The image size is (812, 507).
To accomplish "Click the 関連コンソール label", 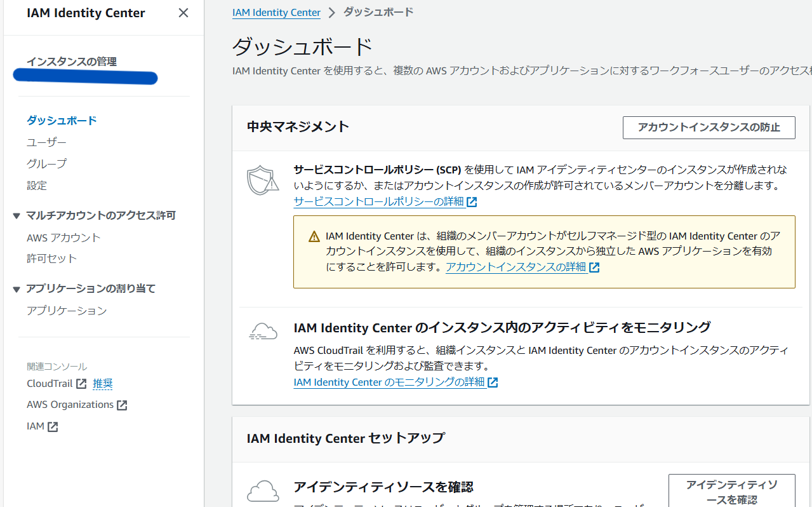I will [x=57, y=367].
